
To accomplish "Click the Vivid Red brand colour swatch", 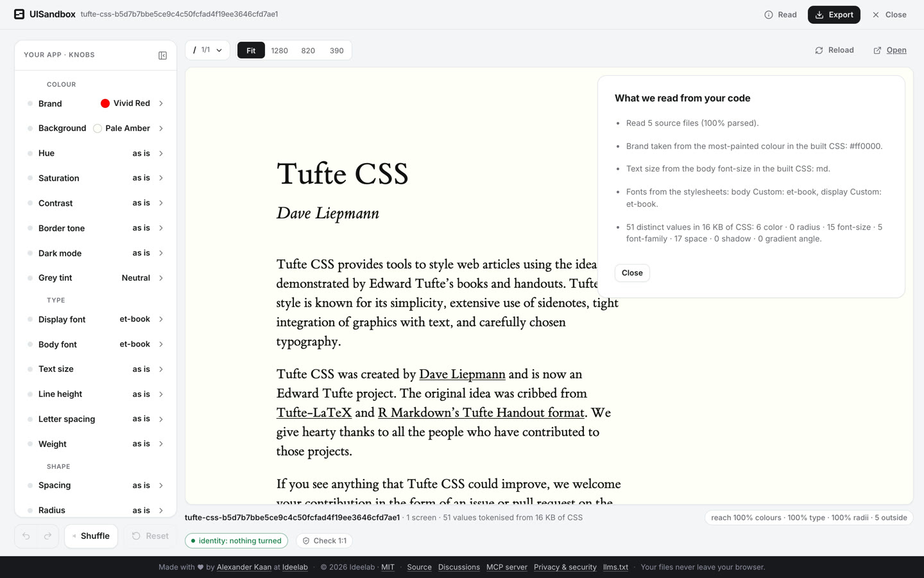I will pyautogui.click(x=105, y=103).
